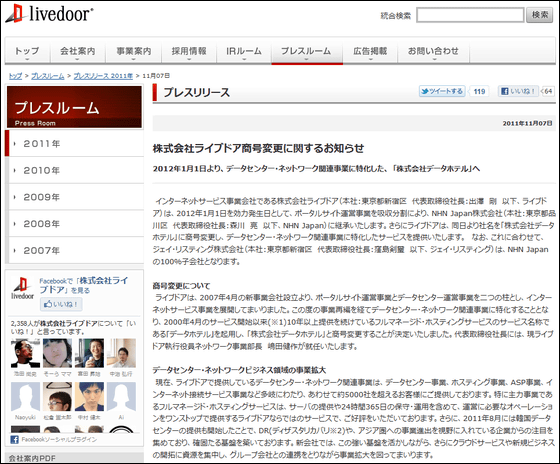The width and height of the screenshot is (560, 464).
Task: Click the tweet count 119 bubble
Action: click(x=479, y=91)
